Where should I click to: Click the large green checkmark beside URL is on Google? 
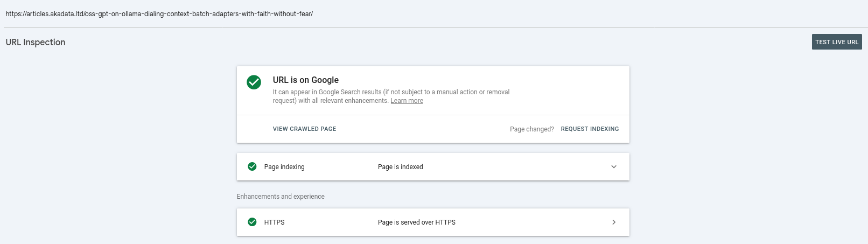tap(254, 82)
